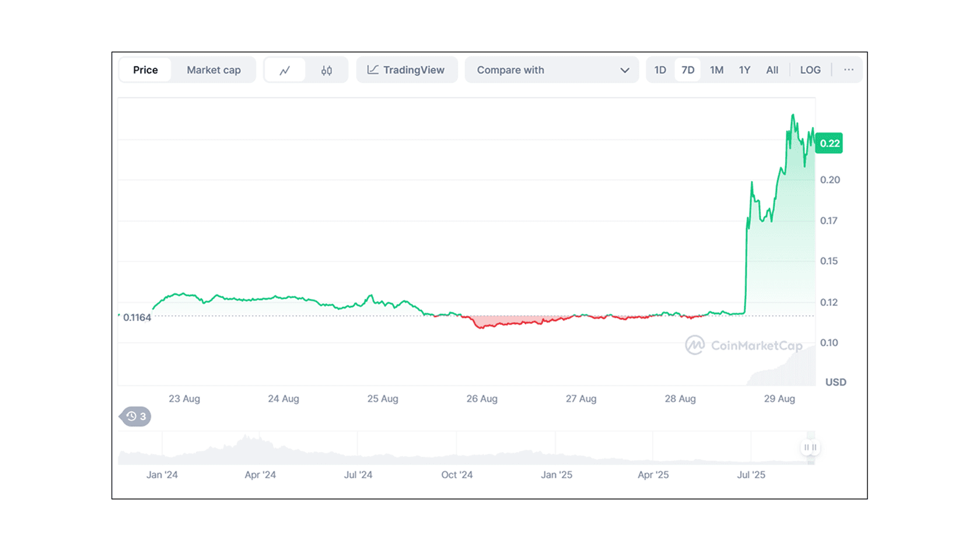Toggle the LOG scale

pyautogui.click(x=810, y=70)
